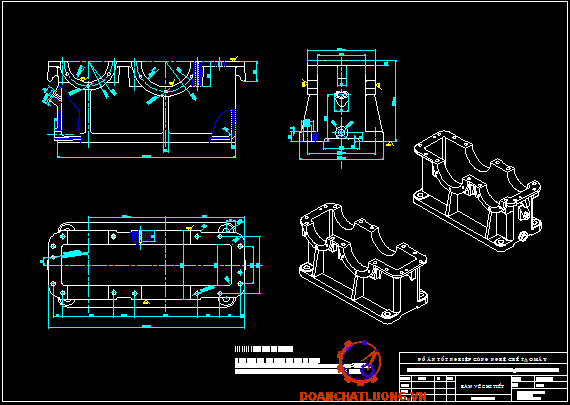The height and width of the screenshot is (405, 570).
Task: Pick the upper-right isometric model of the gearbox
Action: [478, 191]
